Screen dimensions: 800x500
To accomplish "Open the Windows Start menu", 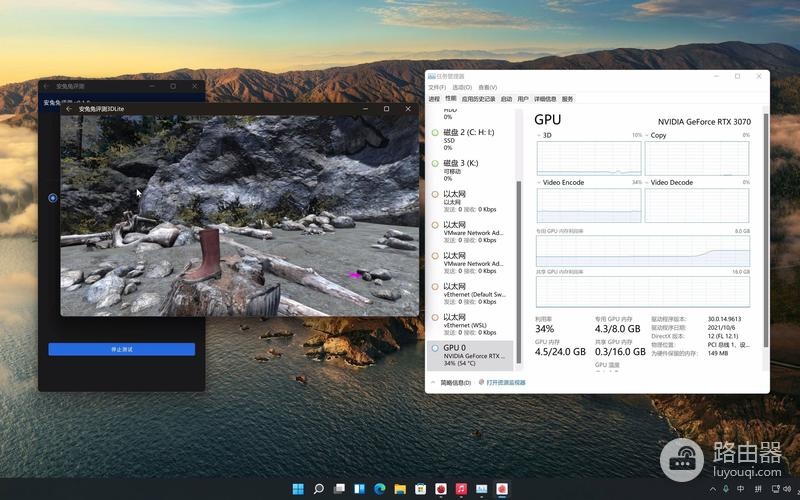I will [298, 489].
